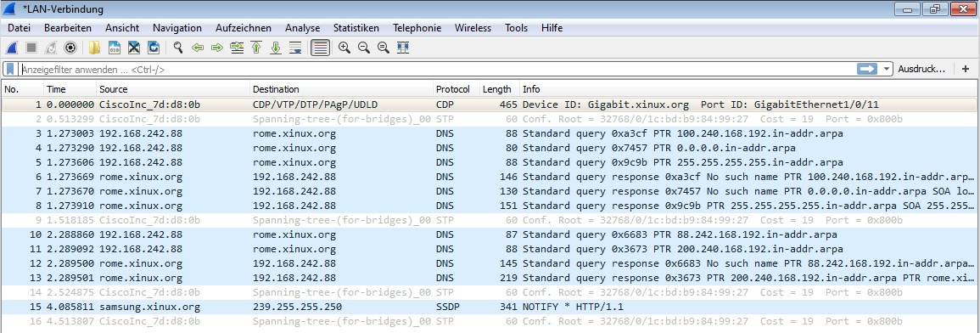The height and width of the screenshot is (333, 980).
Task: Go back with the left green arrow
Action: (x=198, y=48)
